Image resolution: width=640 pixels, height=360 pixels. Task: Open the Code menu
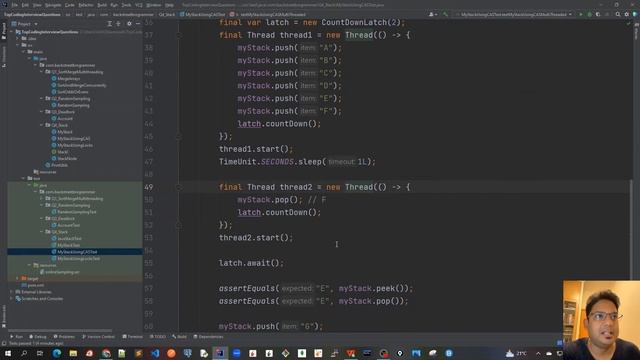(x=70, y=5)
